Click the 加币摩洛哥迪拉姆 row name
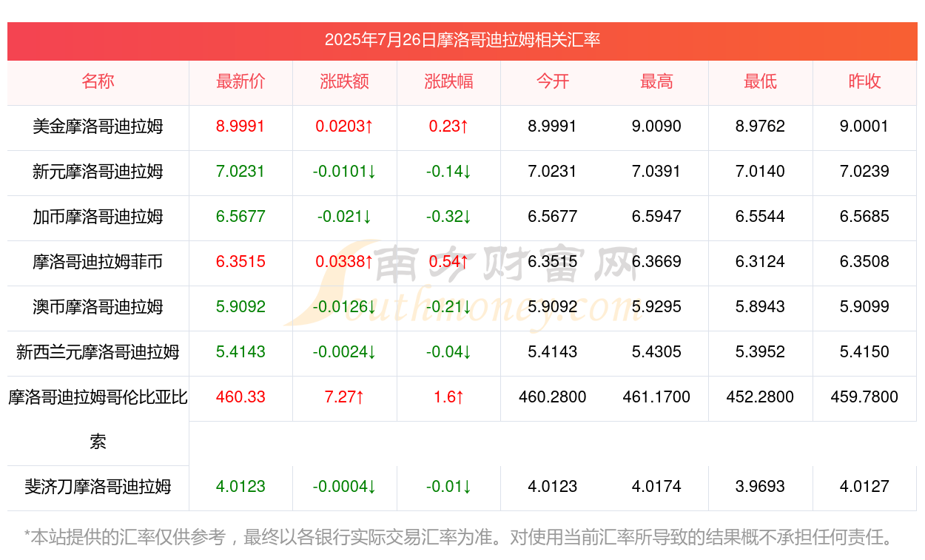Screen dimensions: 925x560 (x=98, y=217)
